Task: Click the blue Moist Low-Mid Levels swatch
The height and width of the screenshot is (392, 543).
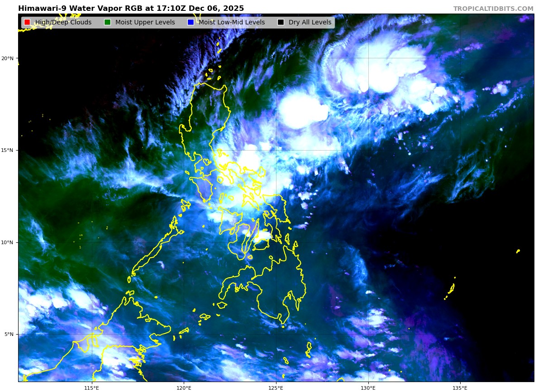Action: click(x=191, y=22)
